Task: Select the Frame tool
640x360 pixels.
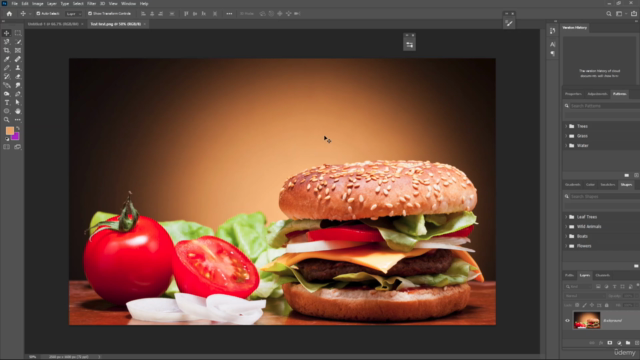Action: coord(18,50)
